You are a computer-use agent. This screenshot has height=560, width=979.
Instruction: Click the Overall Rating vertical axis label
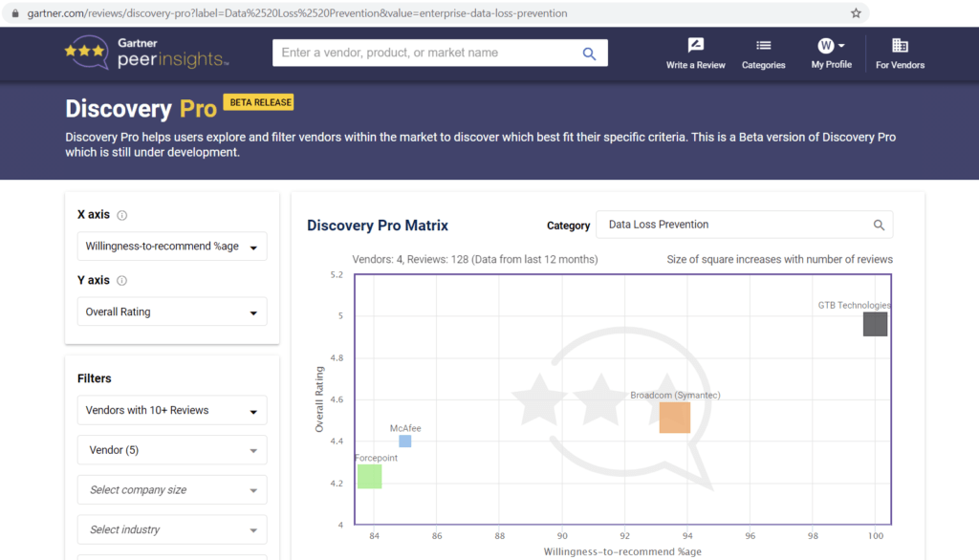click(319, 399)
